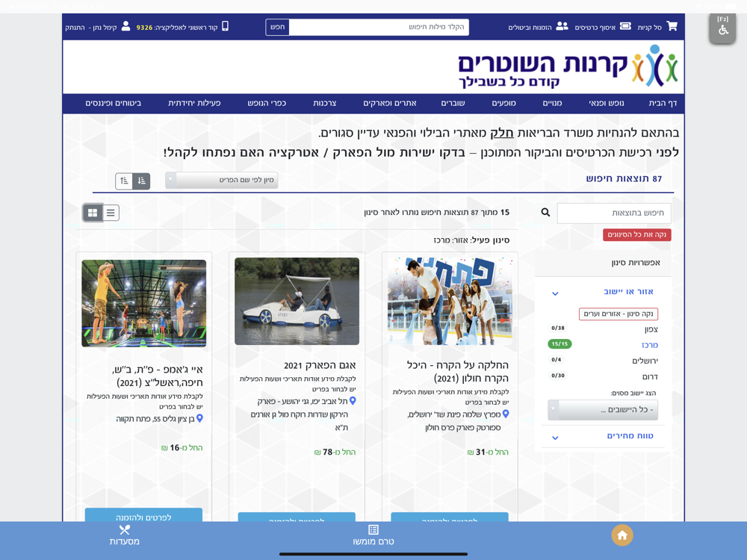Sort results in descending order

[141, 181]
